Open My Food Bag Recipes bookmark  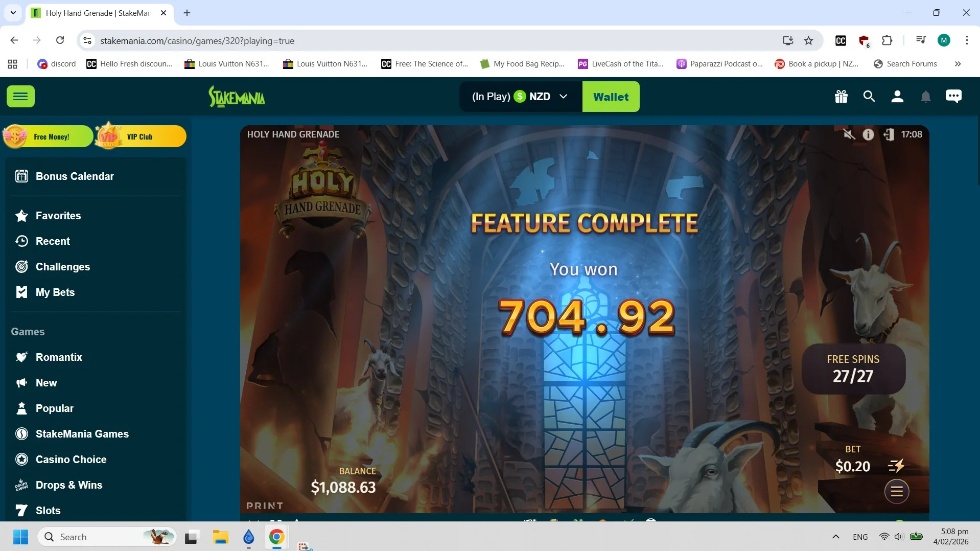tap(523, 64)
